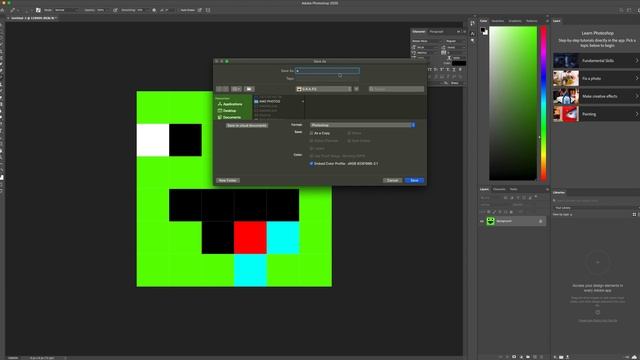Click the Cancel button
This screenshot has width=640, height=360.
(x=392, y=180)
